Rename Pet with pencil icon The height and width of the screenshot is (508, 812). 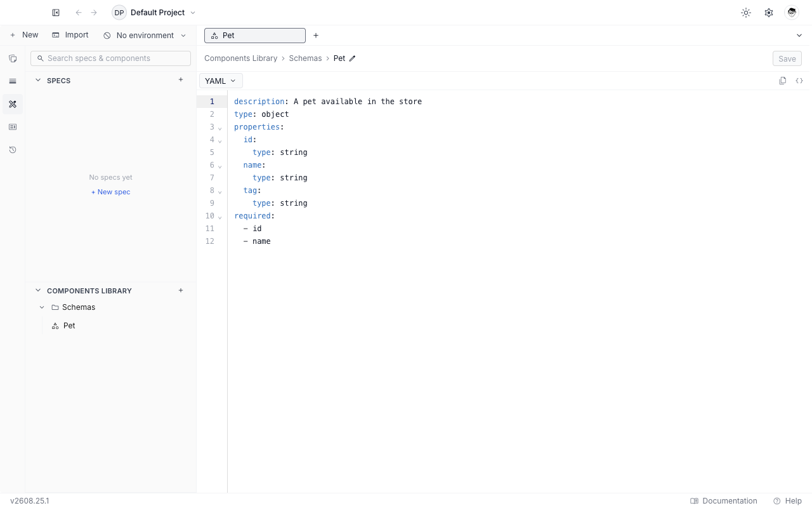tap(353, 58)
